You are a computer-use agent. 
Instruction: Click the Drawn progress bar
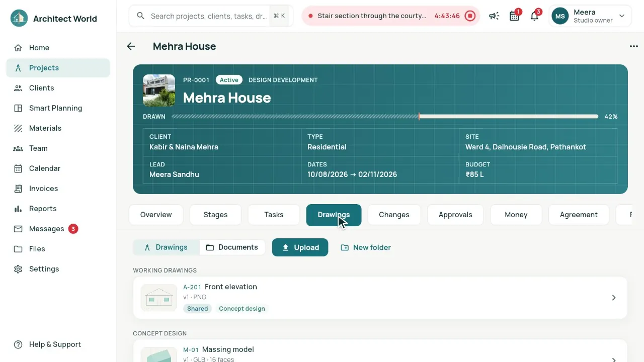tap(385, 117)
